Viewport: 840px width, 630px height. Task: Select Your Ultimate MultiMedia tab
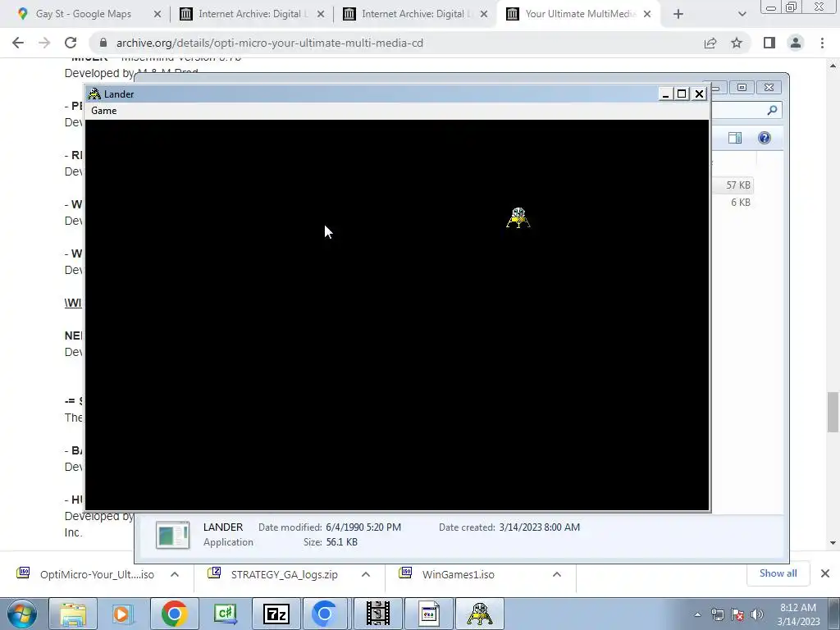(x=578, y=14)
